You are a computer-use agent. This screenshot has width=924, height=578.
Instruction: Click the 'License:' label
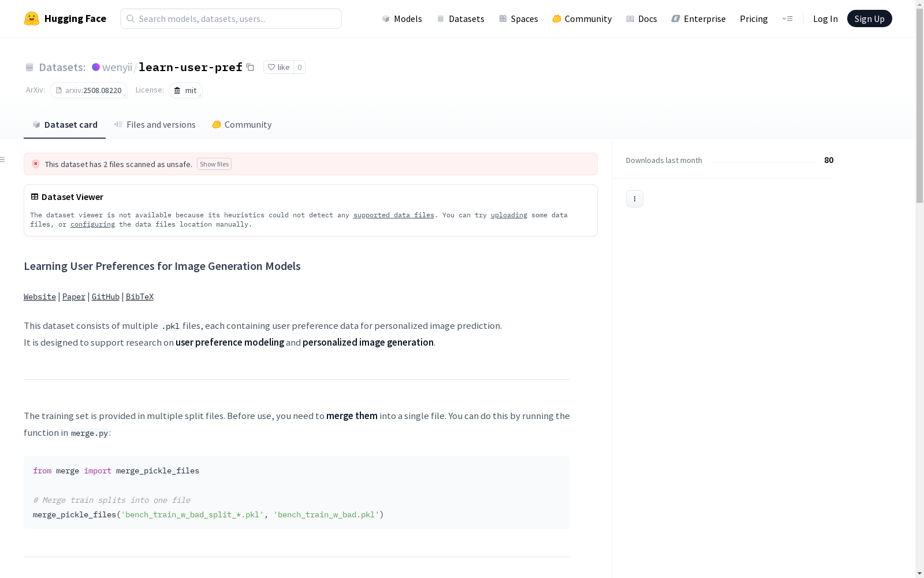150,90
